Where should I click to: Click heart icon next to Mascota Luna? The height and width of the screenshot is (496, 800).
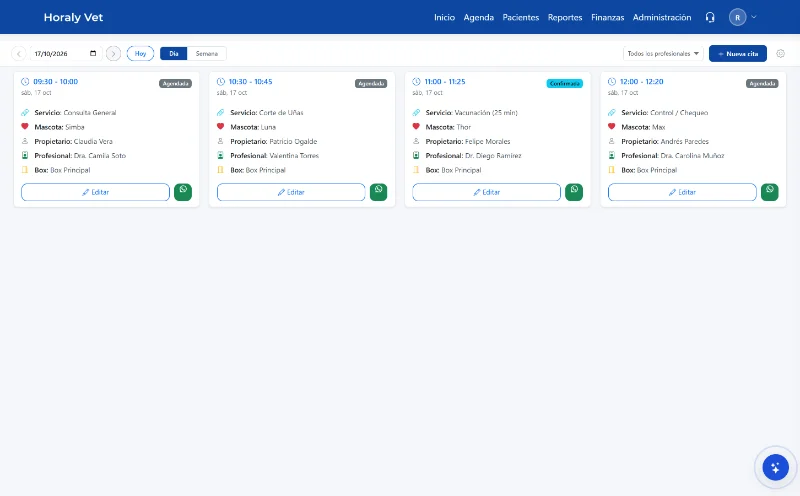220,127
